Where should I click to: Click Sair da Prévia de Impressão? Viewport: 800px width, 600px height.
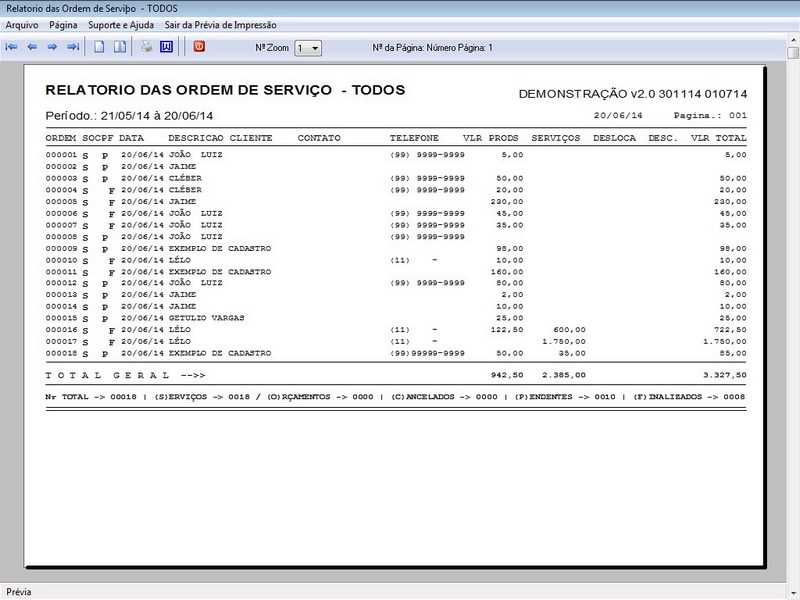pos(220,25)
